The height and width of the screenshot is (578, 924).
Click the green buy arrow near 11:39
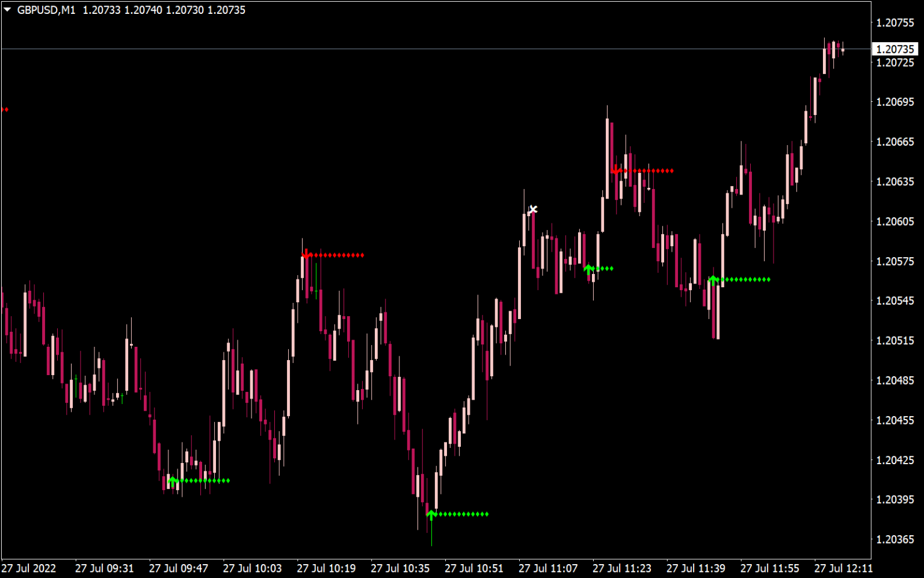coord(715,279)
